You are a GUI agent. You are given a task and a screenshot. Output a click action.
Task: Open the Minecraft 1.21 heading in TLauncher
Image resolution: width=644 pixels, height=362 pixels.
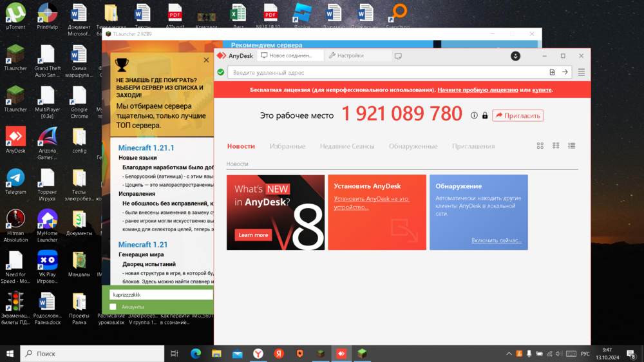pos(143,245)
